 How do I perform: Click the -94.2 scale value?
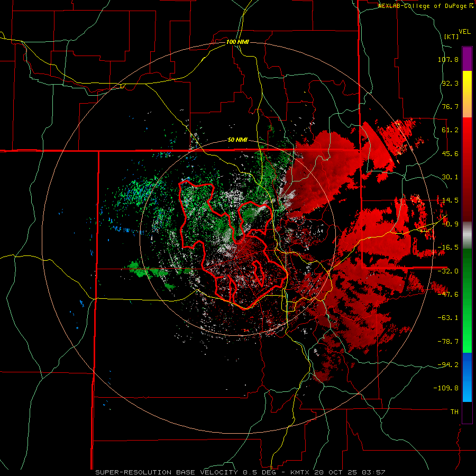pyautogui.click(x=448, y=365)
